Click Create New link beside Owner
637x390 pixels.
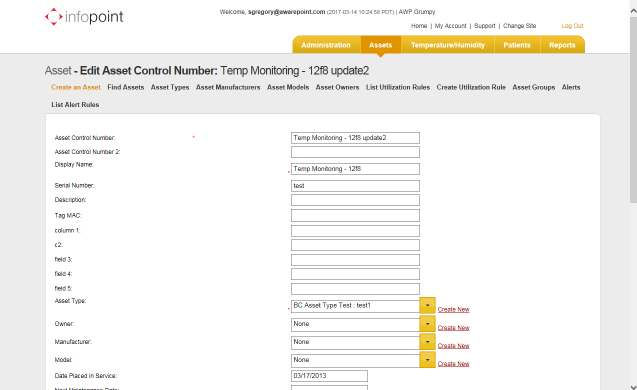(453, 328)
